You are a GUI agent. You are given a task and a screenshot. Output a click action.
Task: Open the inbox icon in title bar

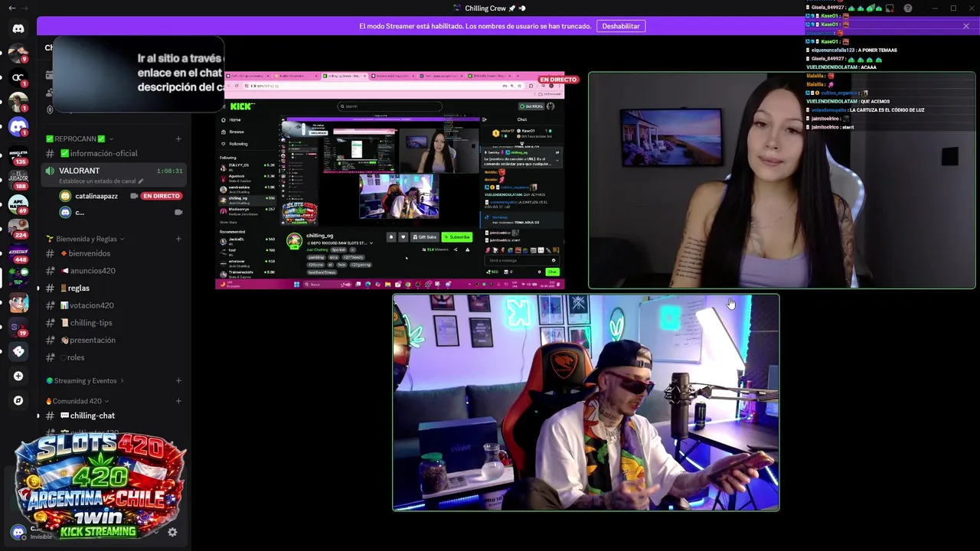pos(890,8)
